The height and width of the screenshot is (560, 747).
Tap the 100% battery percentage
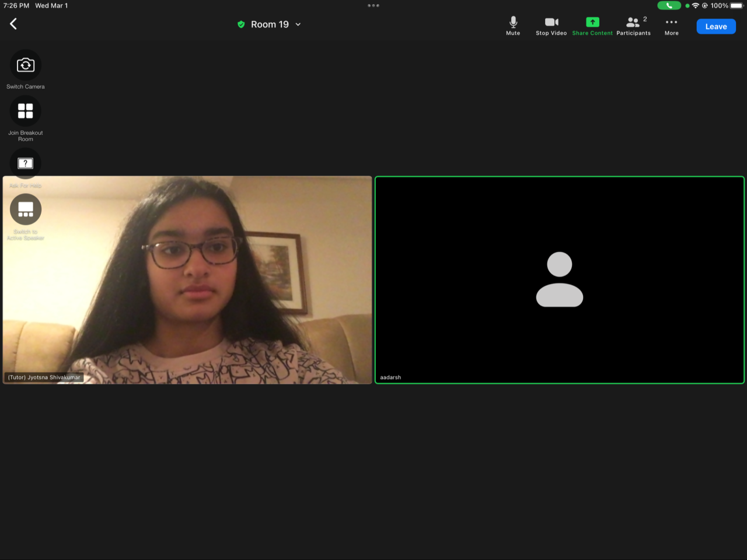tap(719, 6)
